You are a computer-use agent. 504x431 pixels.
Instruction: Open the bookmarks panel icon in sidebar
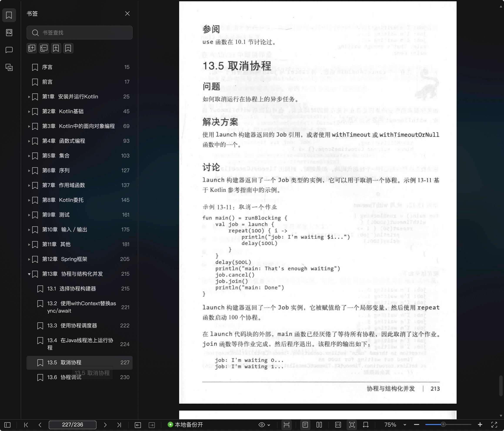(9, 15)
